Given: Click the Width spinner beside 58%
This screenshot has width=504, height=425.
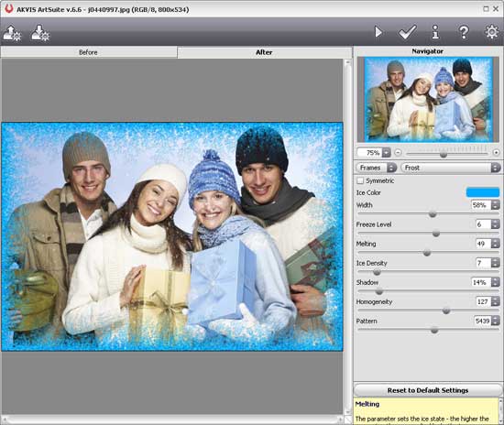Looking at the screenshot, I should [496, 205].
